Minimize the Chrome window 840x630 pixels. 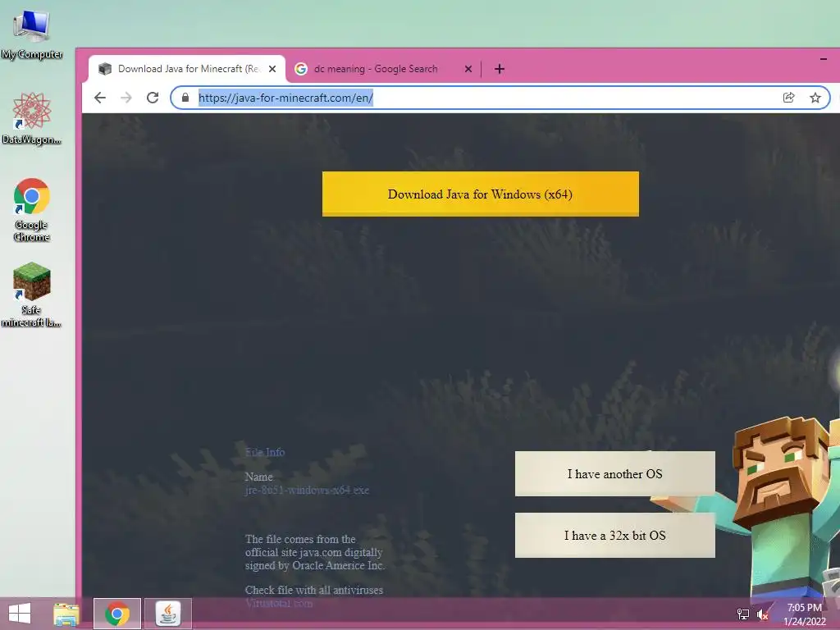pyautogui.click(x=824, y=58)
